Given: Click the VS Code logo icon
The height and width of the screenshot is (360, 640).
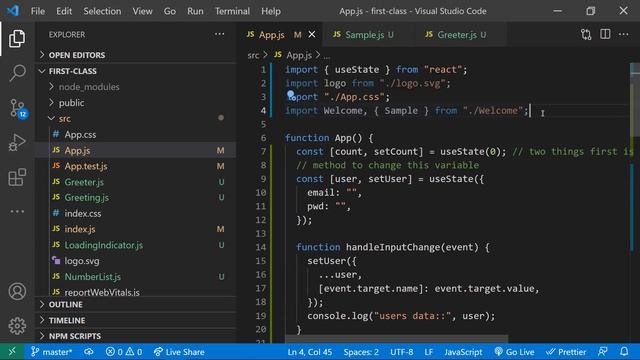Looking at the screenshot, I should coord(13,11).
